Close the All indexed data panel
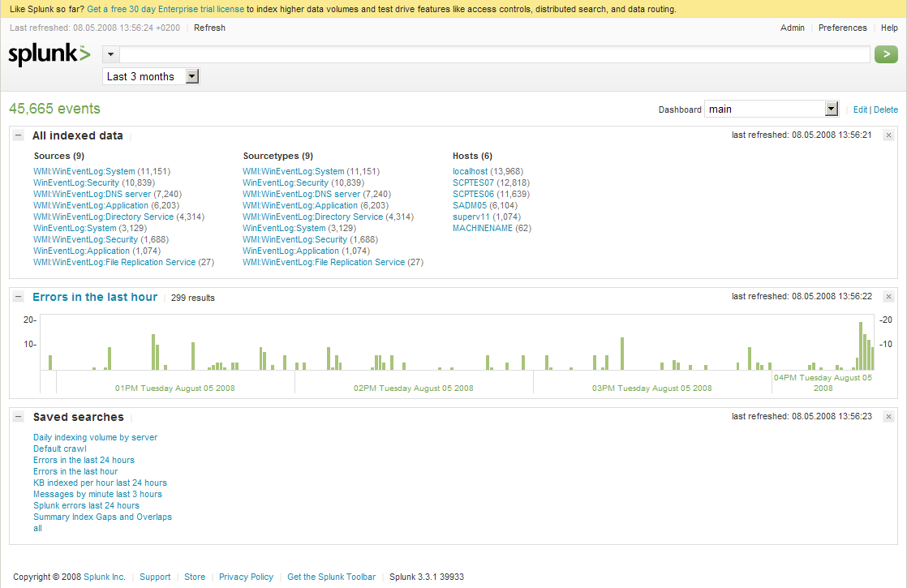The image size is (907, 588). tap(889, 135)
